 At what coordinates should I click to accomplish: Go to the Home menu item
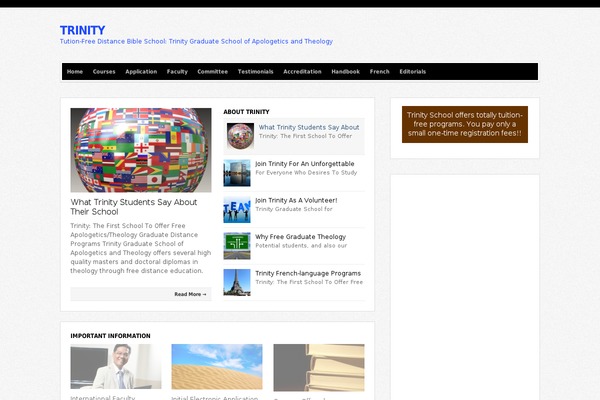tap(75, 72)
